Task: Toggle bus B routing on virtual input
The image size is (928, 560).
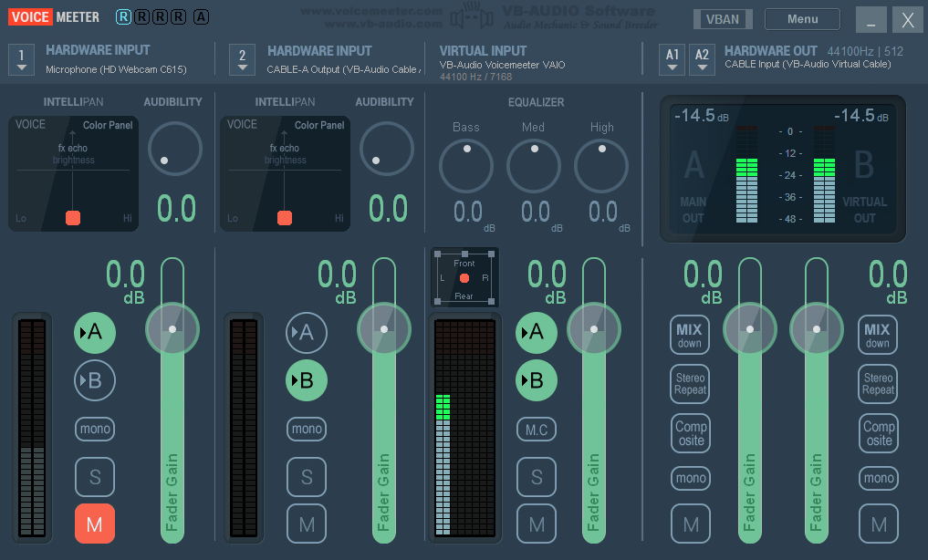Action: pyautogui.click(x=537, y=379)
